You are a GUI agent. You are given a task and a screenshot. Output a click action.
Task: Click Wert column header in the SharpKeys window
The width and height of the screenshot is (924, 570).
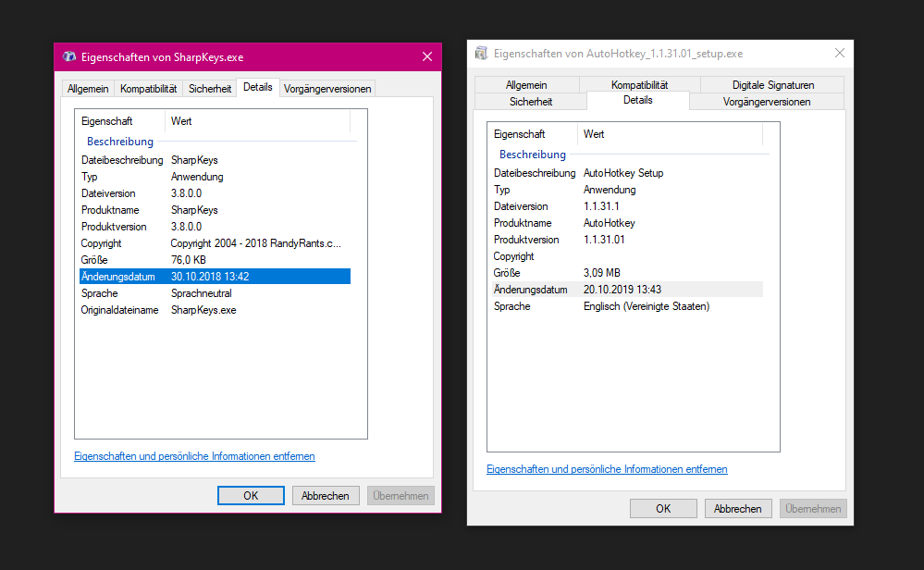(x=257, y=121)
